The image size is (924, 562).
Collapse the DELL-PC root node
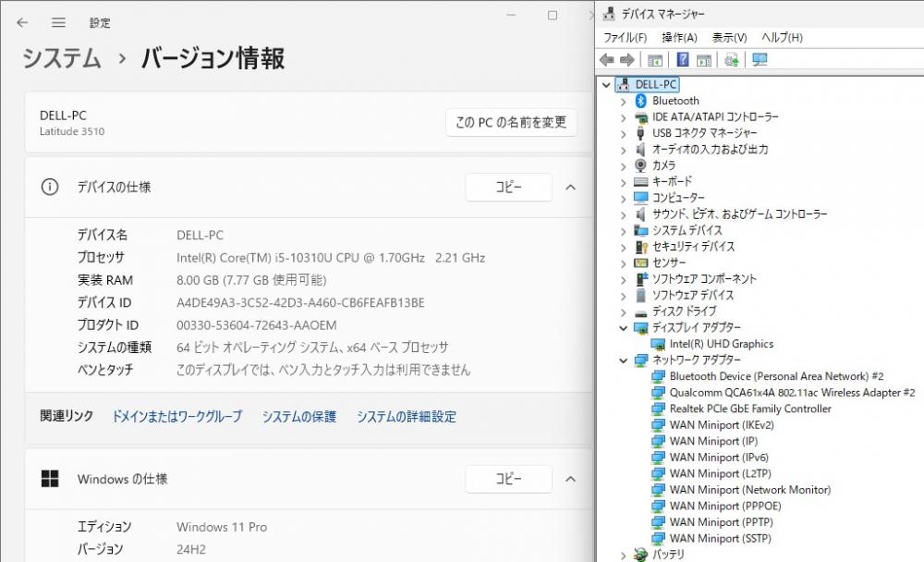tap(606, 85)
